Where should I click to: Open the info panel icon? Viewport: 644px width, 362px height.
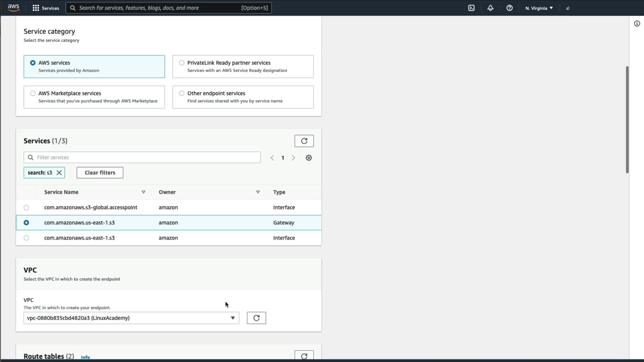[637, 23]
